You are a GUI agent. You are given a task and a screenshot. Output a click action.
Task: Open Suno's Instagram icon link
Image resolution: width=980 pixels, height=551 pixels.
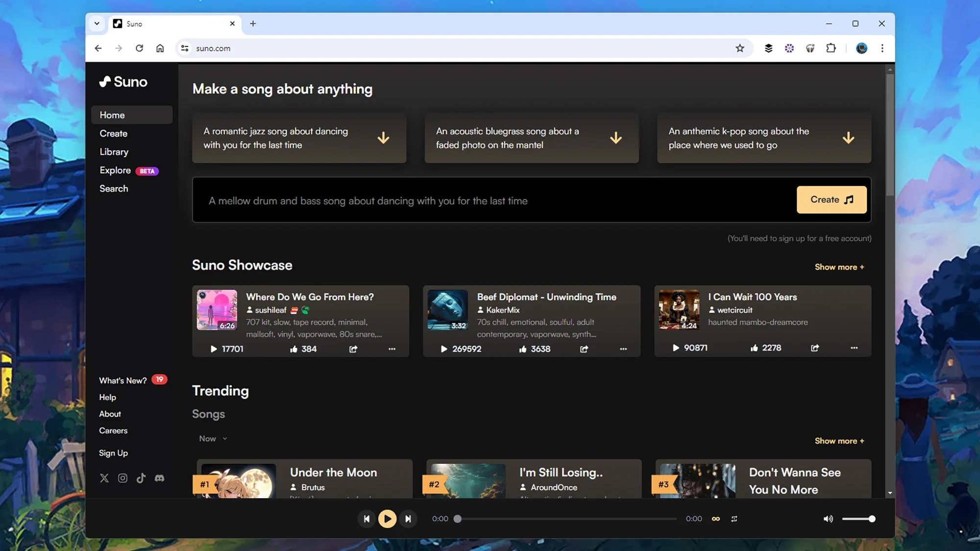tap(122, 478)
